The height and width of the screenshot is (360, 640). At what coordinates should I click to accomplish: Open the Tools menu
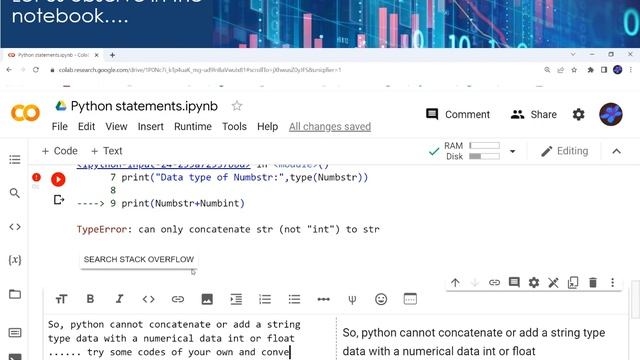pyautogui.click(x=234, y=127)
